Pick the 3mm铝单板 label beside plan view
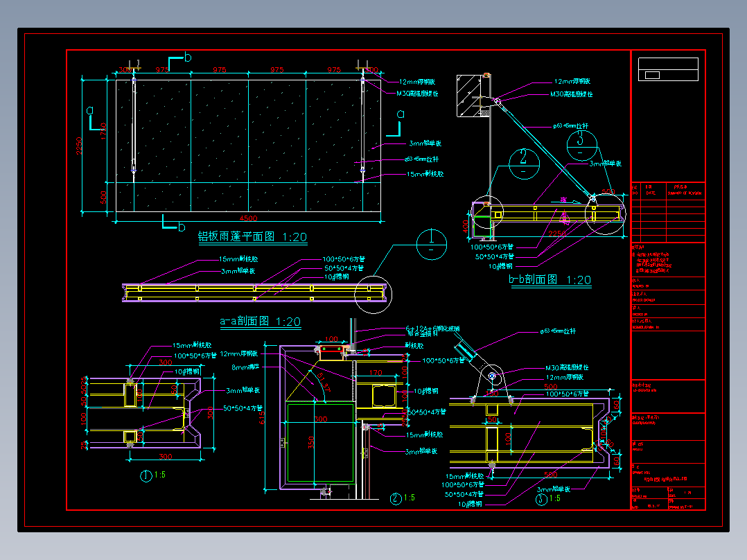Viewport: 747px width, 560px height. click(425, 143)
